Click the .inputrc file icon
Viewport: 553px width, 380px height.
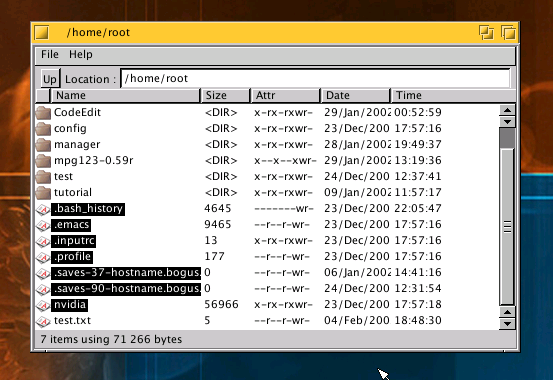pos(43,241)
